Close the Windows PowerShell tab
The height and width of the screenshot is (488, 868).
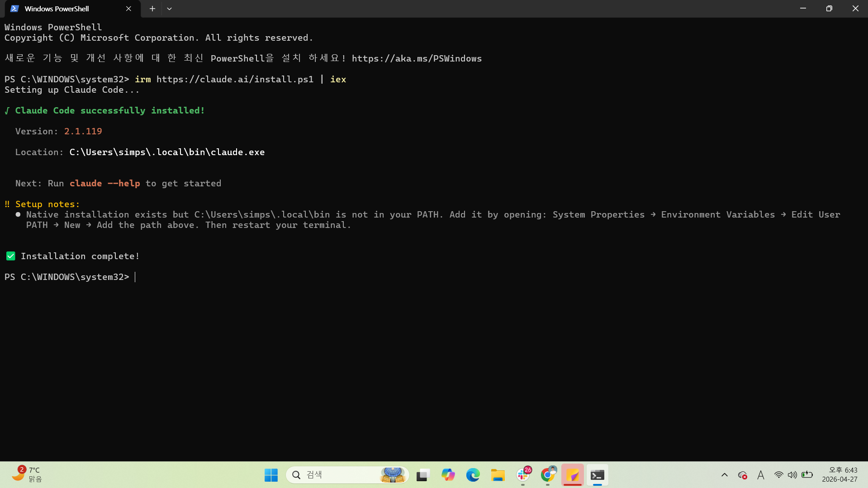(128, 9)
